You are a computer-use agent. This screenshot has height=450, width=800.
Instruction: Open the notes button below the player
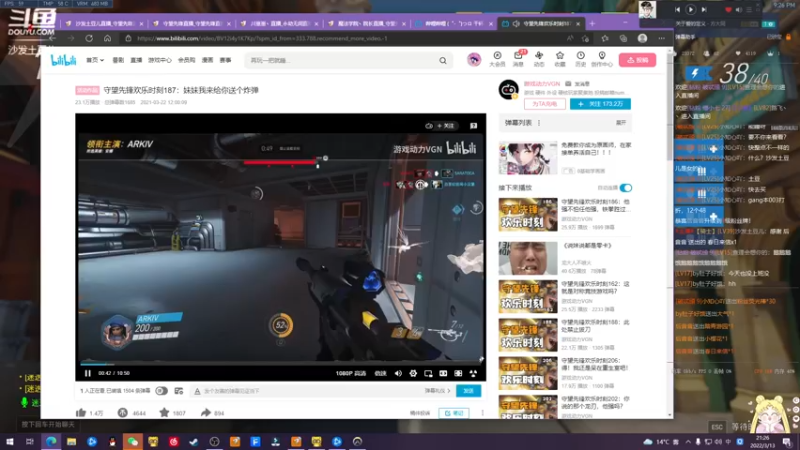click(x=454, y=413)
